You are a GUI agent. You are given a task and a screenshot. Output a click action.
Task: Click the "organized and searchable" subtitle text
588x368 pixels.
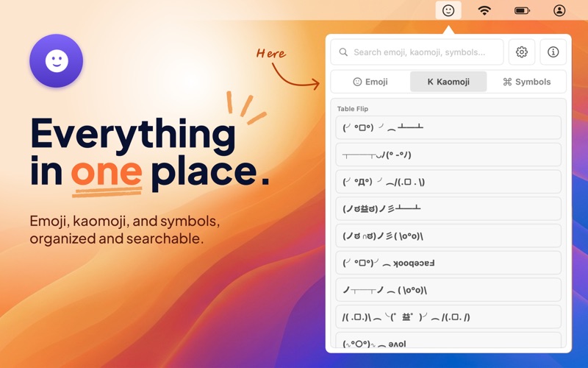[x=117, y=238]
